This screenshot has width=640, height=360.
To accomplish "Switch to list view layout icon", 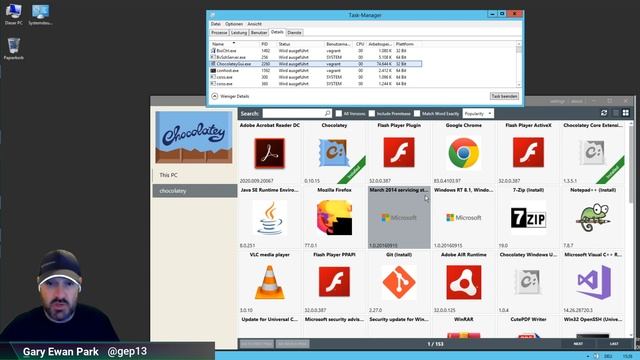I will 616,113.
